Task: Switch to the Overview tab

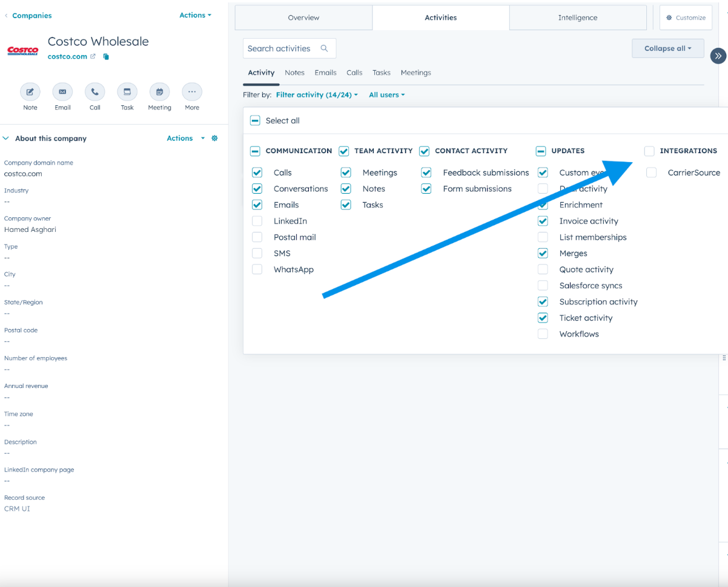Action: point(303,18)
